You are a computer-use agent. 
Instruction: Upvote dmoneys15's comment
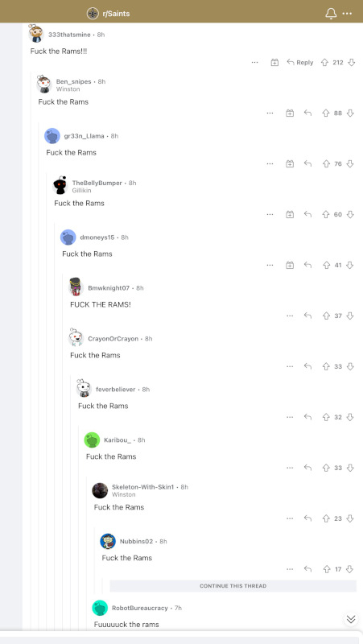326,265
